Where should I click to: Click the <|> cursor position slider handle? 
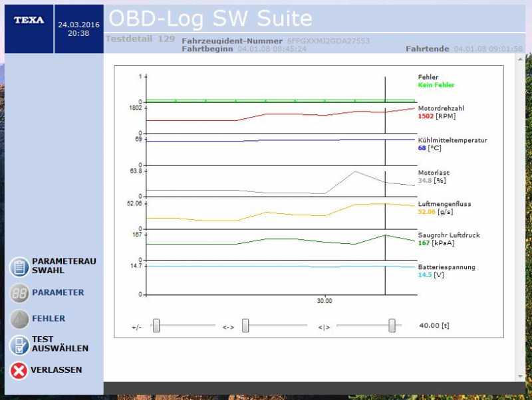(392, 326)
